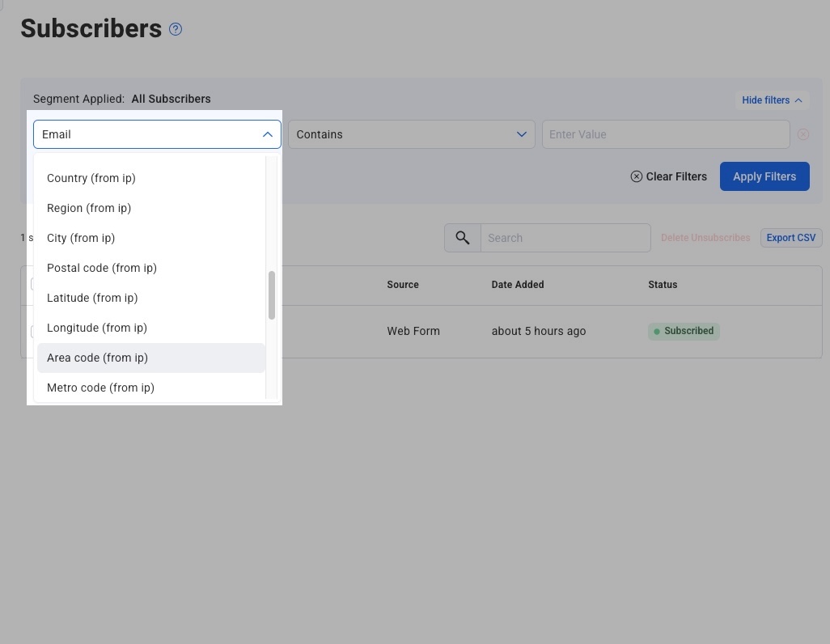Select Country (from ip) option
The width and height of the screenshot is (830, 644).
coord(91,178)
